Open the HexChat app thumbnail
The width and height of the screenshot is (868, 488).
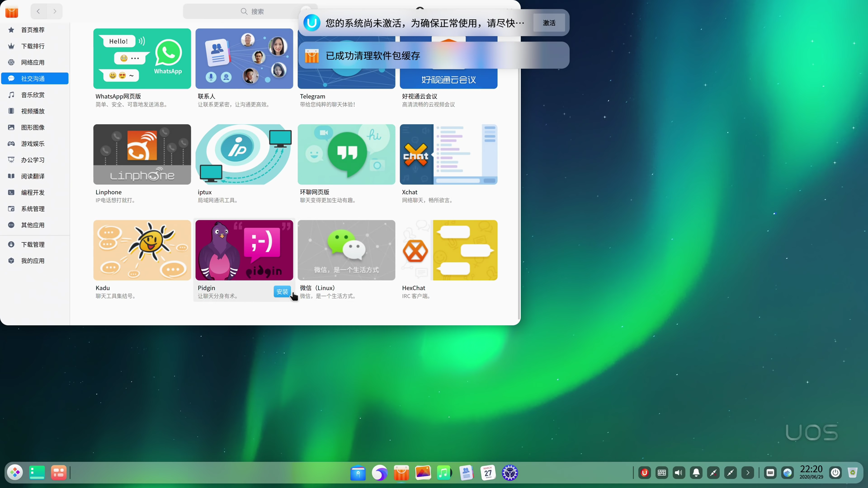pos(448,250)
